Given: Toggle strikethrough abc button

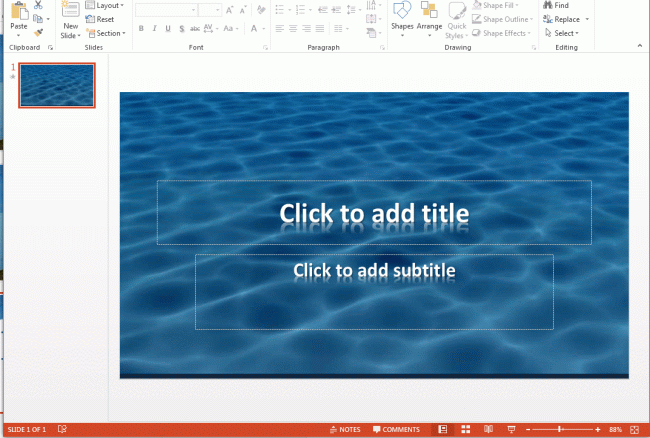Looking at the screenshot, I should (195, 29).
